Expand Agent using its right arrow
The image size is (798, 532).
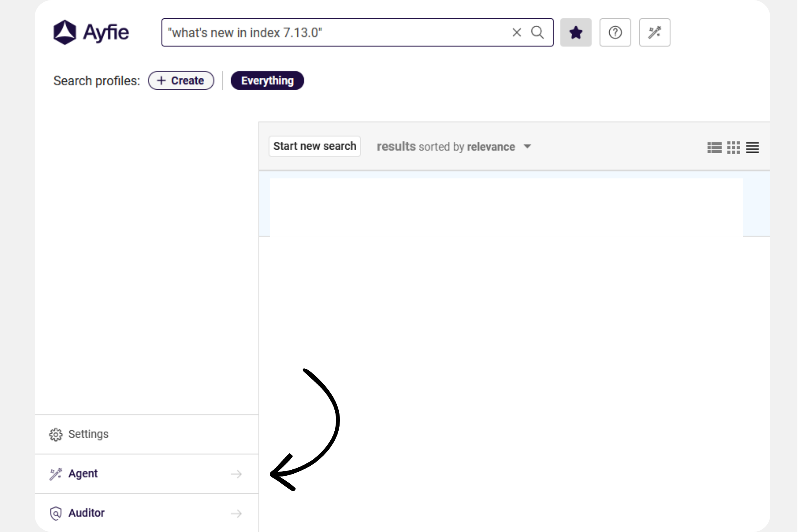(x=236, y=474)
